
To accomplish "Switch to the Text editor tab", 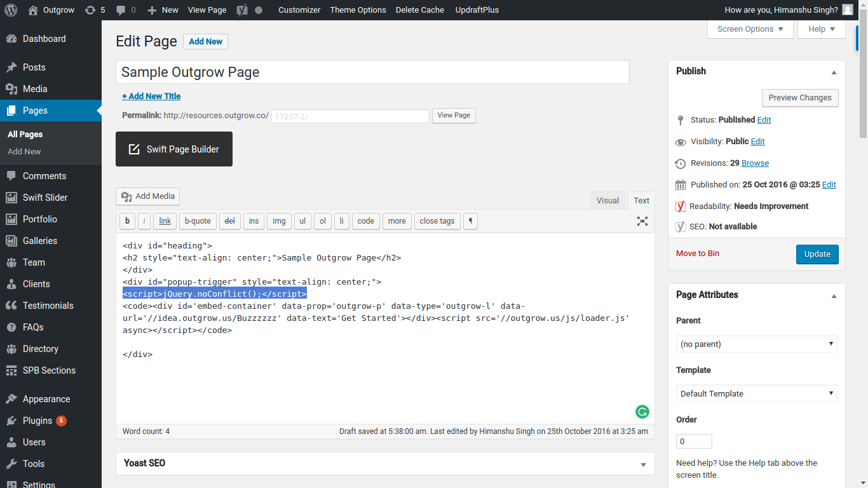I will [642, 201].
